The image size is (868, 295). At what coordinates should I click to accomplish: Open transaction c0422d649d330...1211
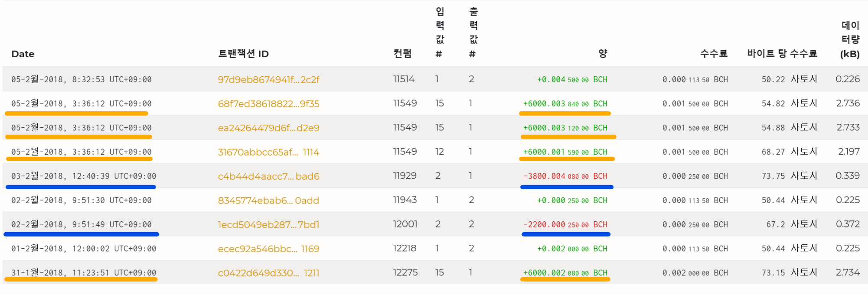coord(268,273)
